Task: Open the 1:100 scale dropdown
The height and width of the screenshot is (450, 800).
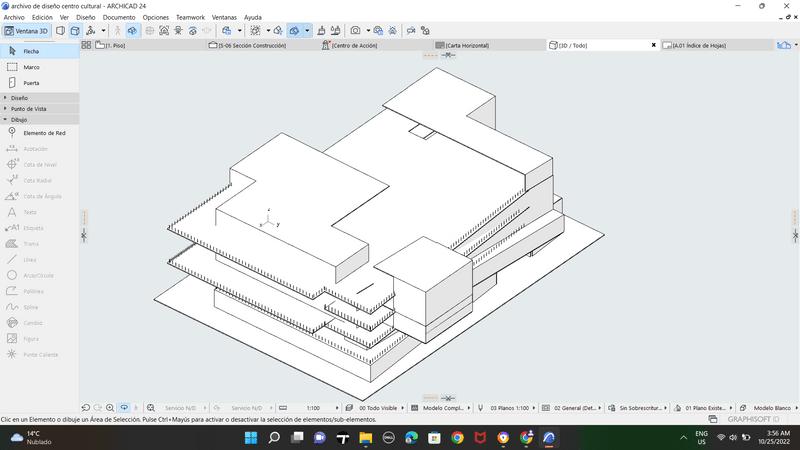Action: point(313,408)
